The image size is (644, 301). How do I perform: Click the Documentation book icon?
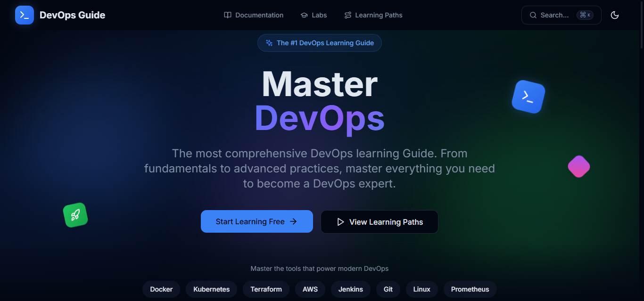tap(227, 15)
